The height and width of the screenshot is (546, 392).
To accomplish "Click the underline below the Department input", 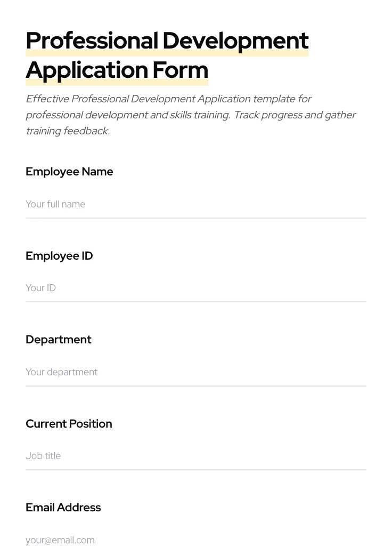I will coord(196,385).
